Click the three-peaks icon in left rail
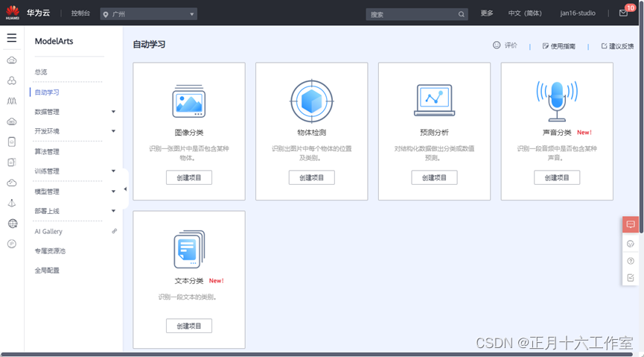This screenshot has width=644, height=357. coord(12,101)
